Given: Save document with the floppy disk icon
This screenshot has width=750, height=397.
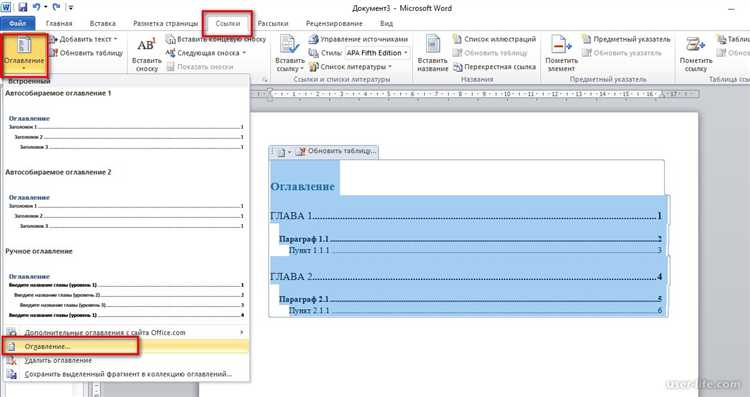Looking at the screenshot, I should 23,8.
